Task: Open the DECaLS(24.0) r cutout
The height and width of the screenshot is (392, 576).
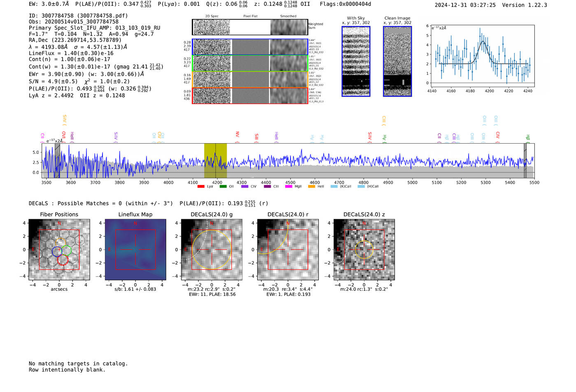Action: point(288,250)
